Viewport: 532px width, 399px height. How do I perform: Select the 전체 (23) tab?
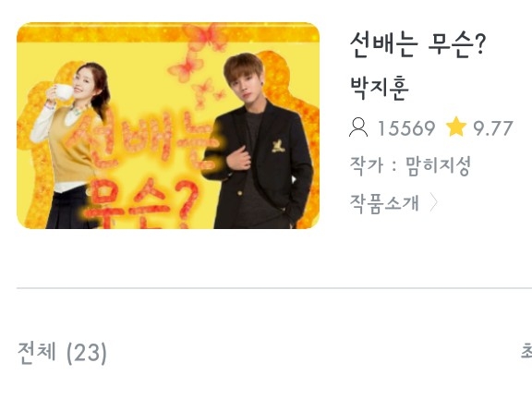62,353
